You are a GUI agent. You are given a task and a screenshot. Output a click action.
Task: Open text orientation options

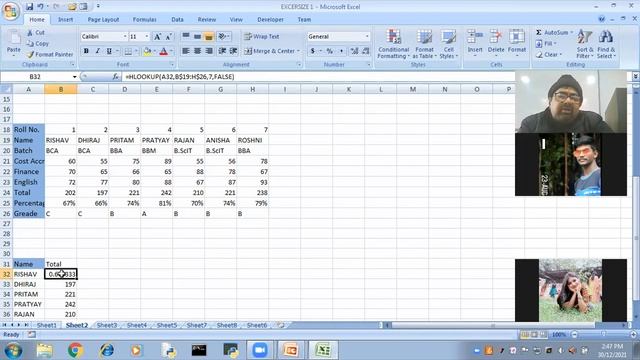click(223, 37)
